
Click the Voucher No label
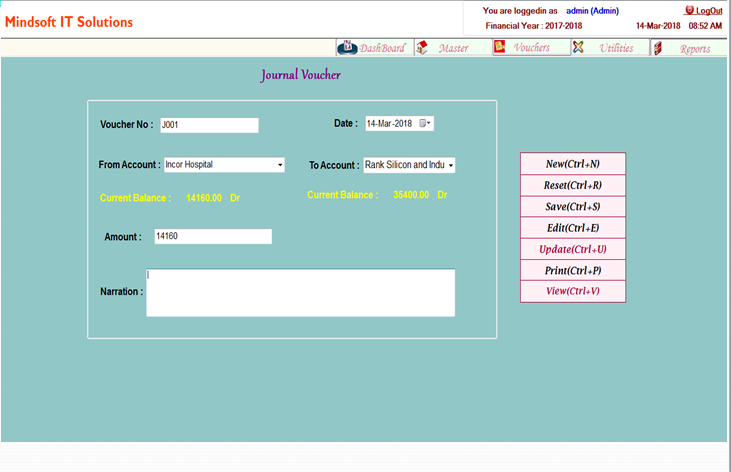tap(126, 125)
